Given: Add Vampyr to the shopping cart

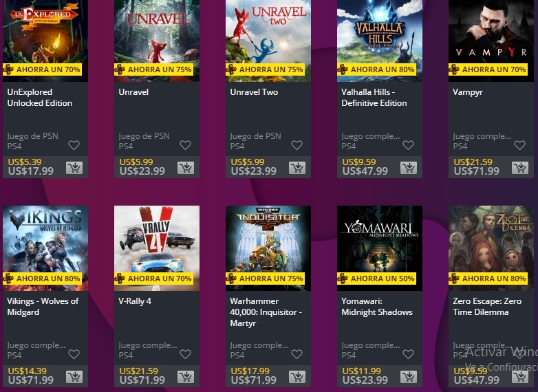Looking at the screenshot, I should 520,168.
